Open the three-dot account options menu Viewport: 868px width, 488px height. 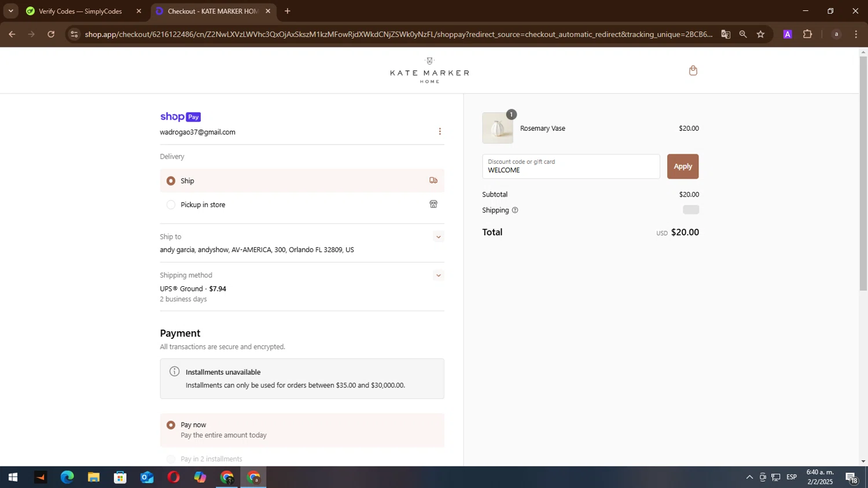pyautogui.click(x=440, y=132)
